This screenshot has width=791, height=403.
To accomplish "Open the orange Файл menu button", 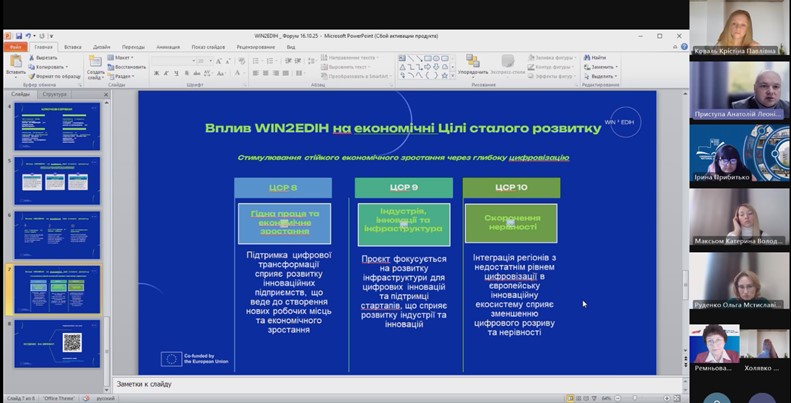I will pyautogui.click(x=15, y=46).
